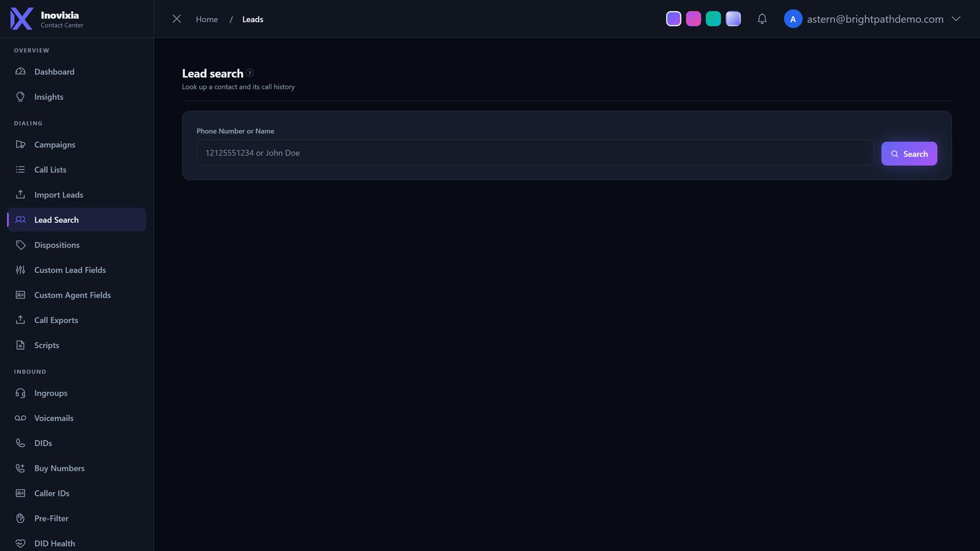The image size is (980, 551).
Task: Open the Campaigns menu label
Action: click(x=55, y=144)
